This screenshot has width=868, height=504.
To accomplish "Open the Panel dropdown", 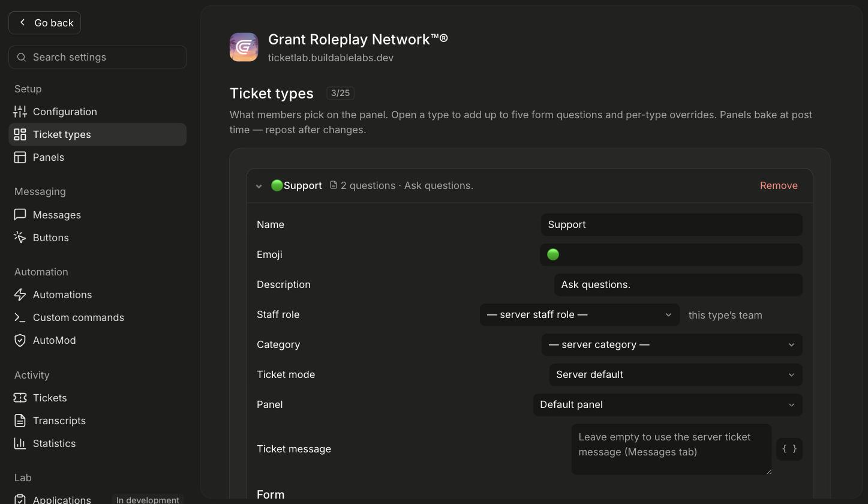I will (668, 404).
